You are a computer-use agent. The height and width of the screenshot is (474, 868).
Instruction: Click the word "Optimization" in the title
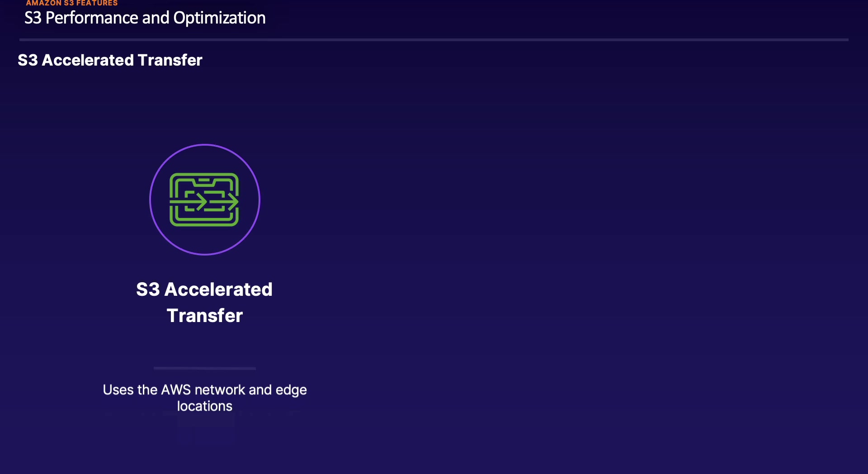click(219, 18)
